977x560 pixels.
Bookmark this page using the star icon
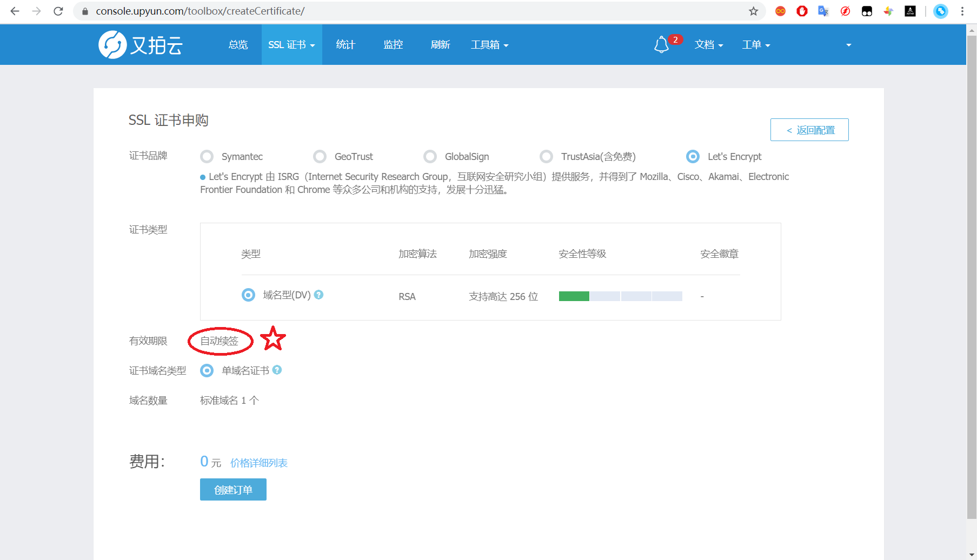753,11
